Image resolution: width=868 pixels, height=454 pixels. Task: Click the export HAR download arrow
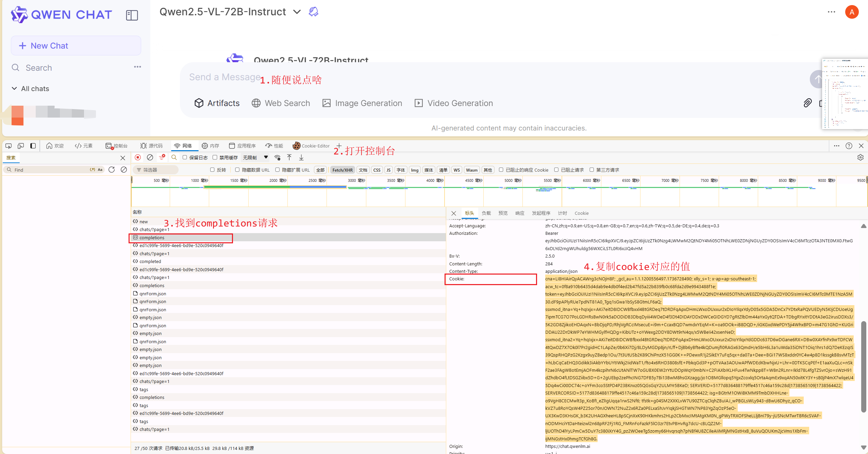[x=301, y=157]
